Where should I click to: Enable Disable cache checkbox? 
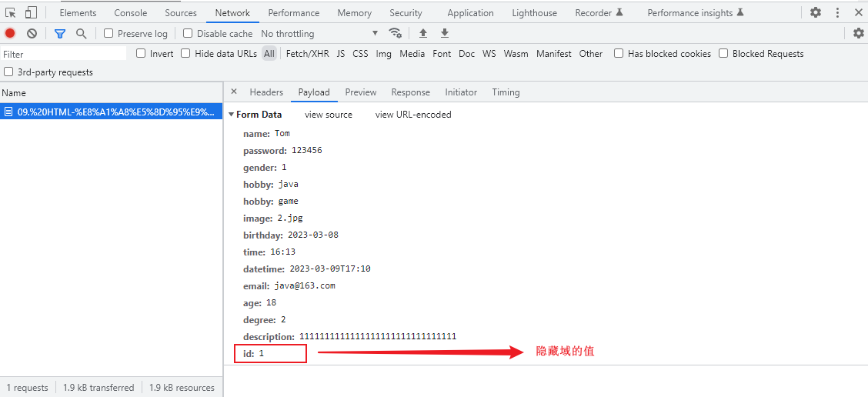point(188,33)
